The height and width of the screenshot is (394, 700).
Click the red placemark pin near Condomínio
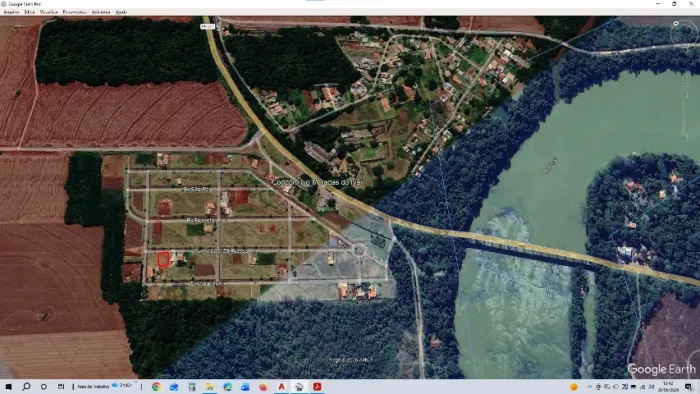[271, 178]
